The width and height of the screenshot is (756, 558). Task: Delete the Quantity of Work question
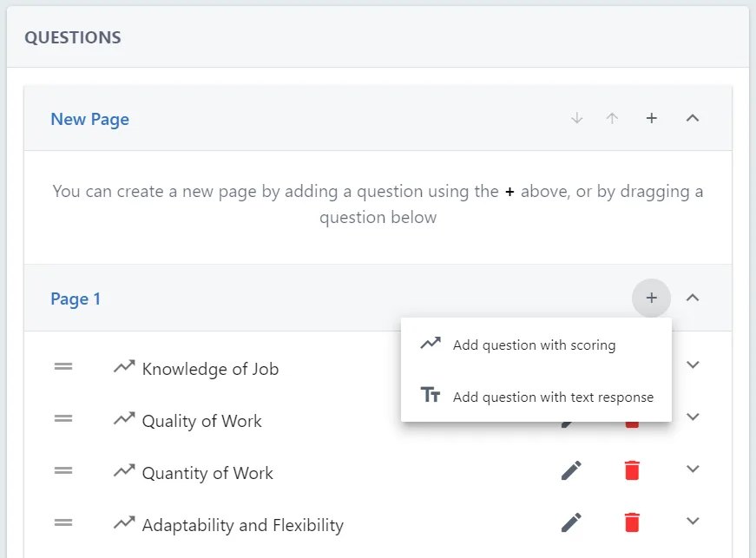(x=632, y=470)
